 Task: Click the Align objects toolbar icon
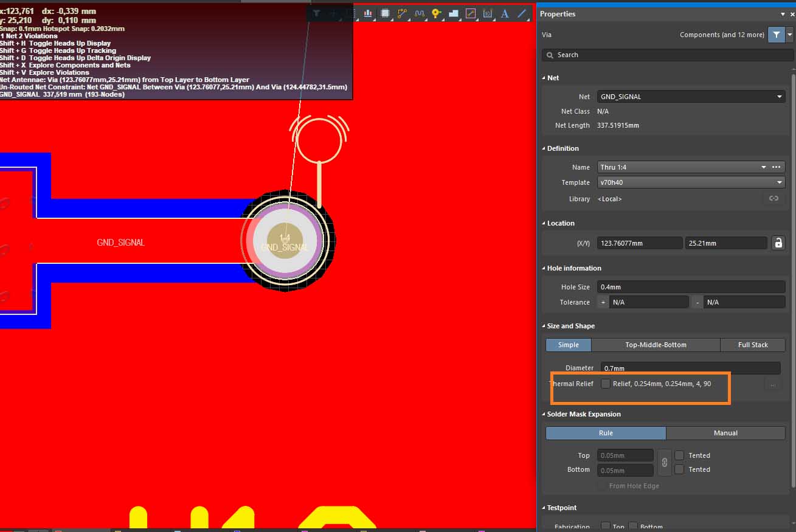tap(367, 13)
